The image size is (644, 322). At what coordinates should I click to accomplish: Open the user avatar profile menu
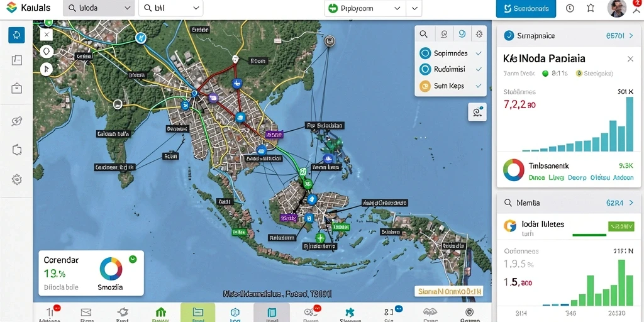[616, 9]
